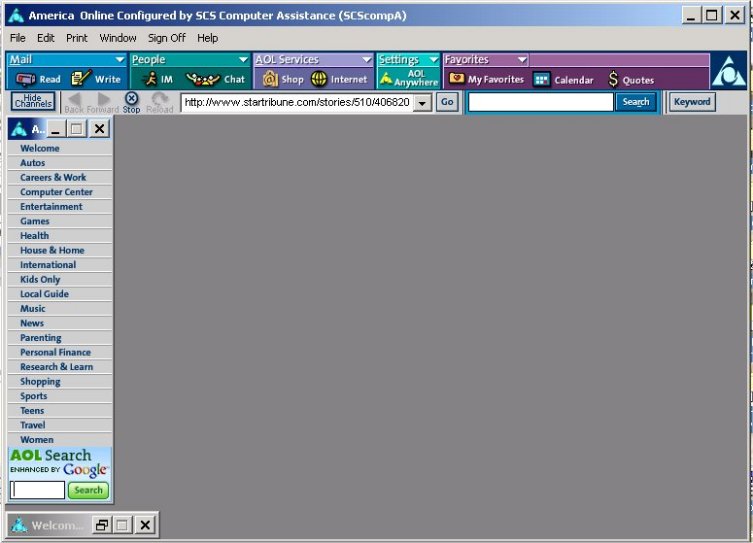Open the Window menu
The image size is (753, 543).
point(118,38)
